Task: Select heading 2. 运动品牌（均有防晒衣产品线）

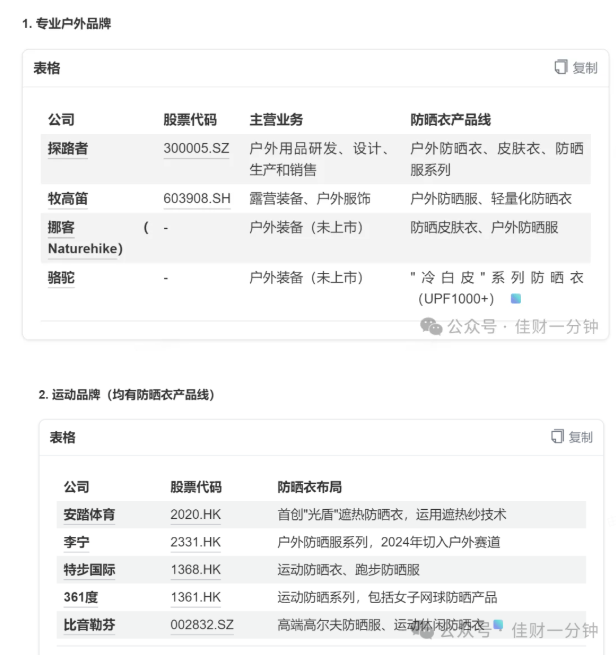Action: [127, 395]
